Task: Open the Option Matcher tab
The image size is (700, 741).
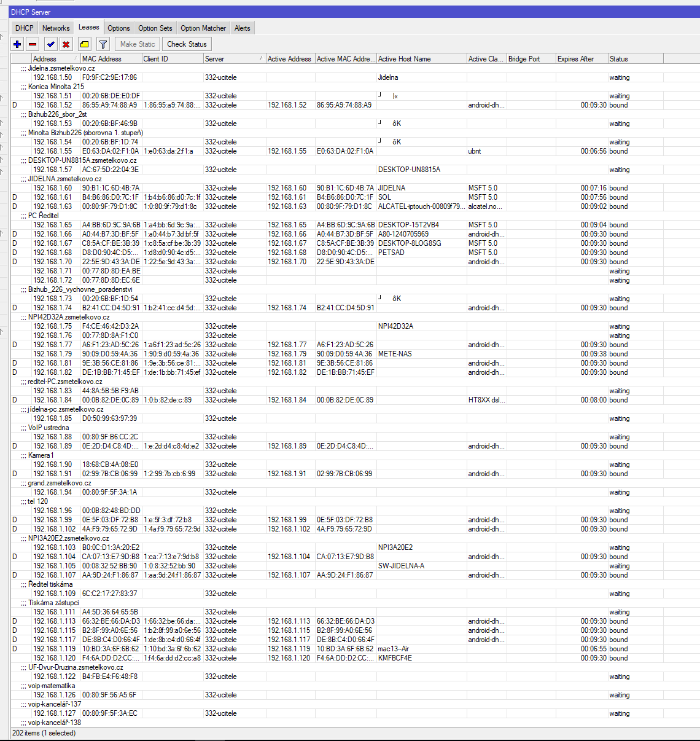Action: [203, 28]
